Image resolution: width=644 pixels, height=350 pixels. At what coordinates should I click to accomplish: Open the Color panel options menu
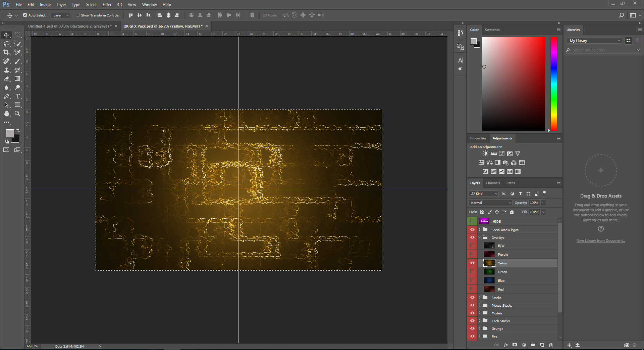(x=559, y=30)
